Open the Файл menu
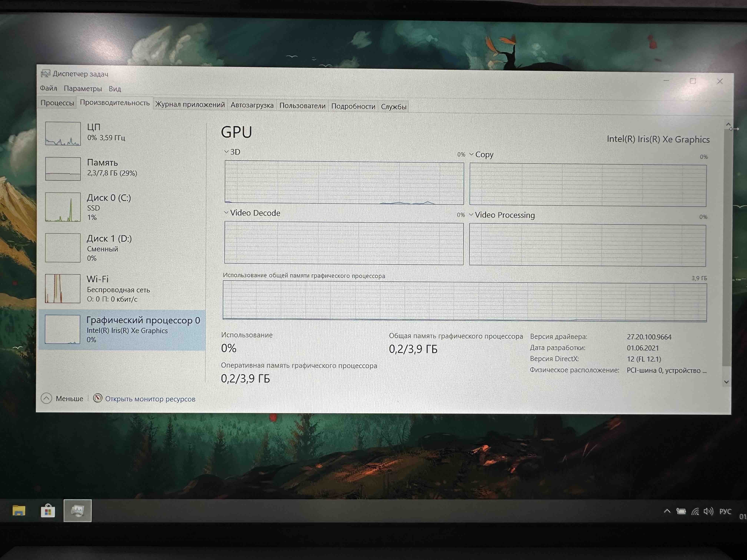The image size is (747, 560). coord(48,88)
